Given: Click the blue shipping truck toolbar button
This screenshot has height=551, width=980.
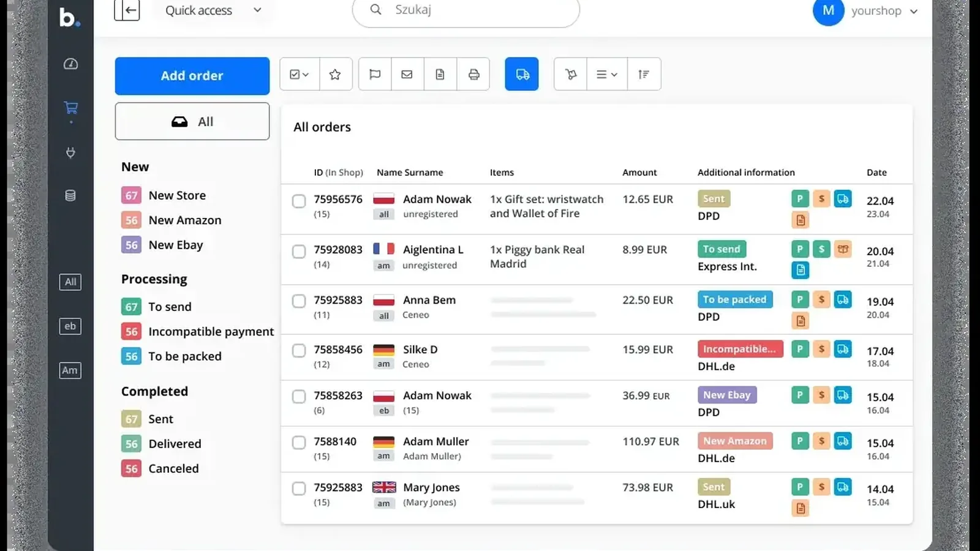Looking at the screenshot, I should point(522,74).
